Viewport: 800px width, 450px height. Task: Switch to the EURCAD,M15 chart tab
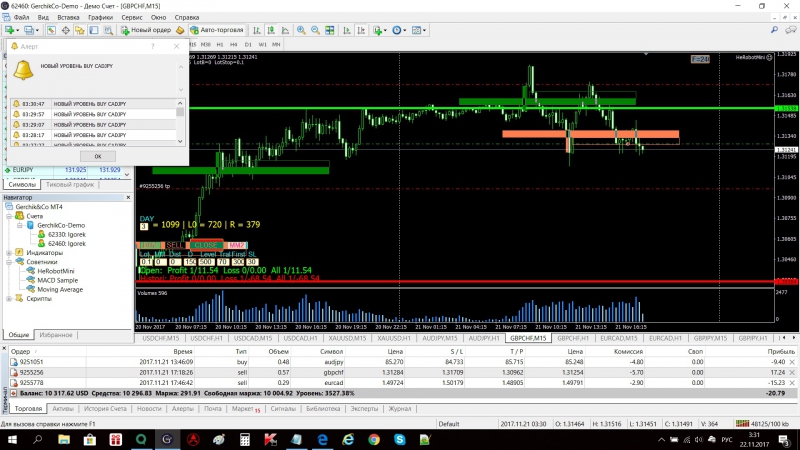[x=619, y=338]
